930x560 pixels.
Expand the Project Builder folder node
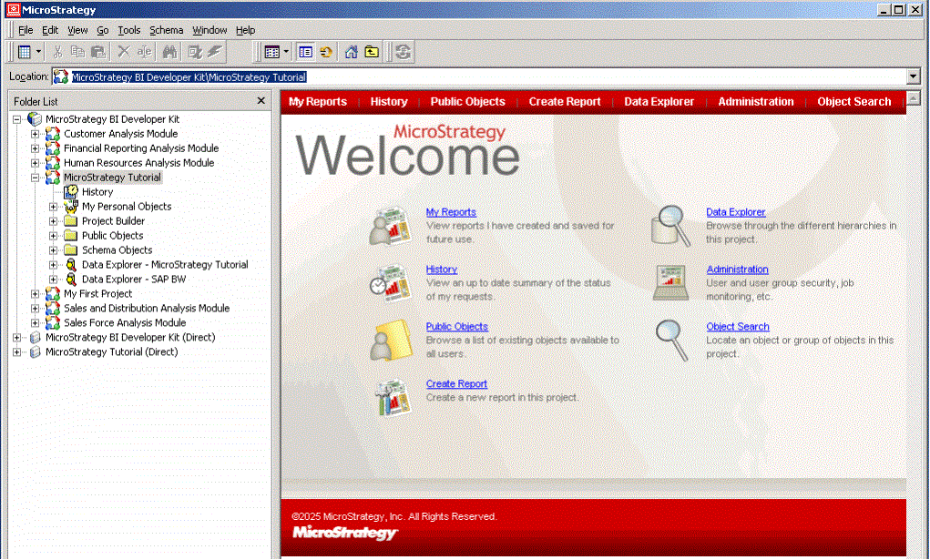point(54,221)
